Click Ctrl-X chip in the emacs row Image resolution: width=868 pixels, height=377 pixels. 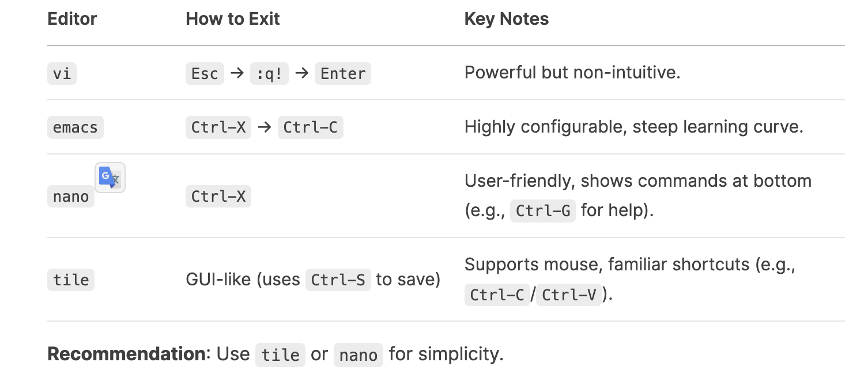(218, 127)
